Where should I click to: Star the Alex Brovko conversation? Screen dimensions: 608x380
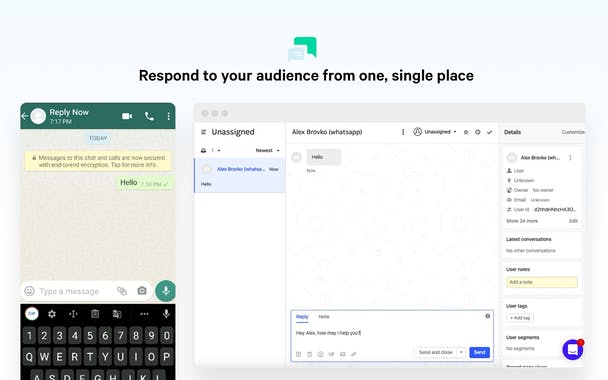coord(466,132)
